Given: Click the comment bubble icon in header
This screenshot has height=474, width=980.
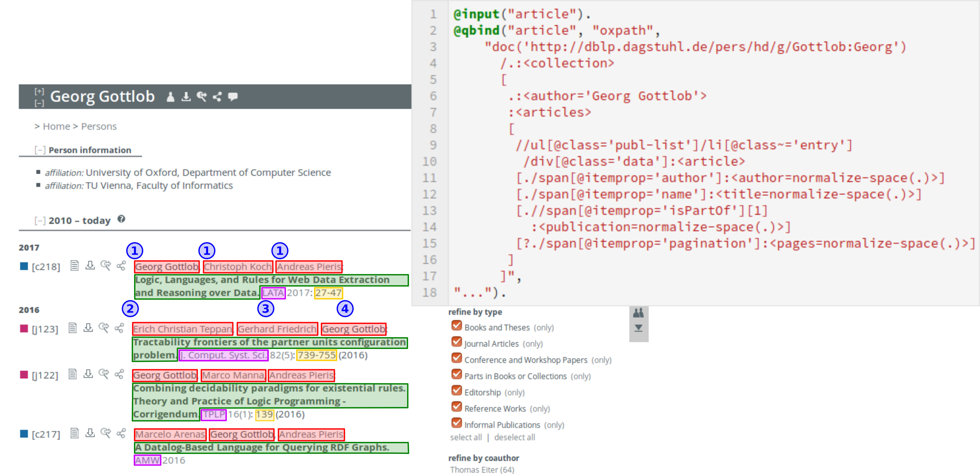Looking at the screenshot, I should [x=233, y=97].
